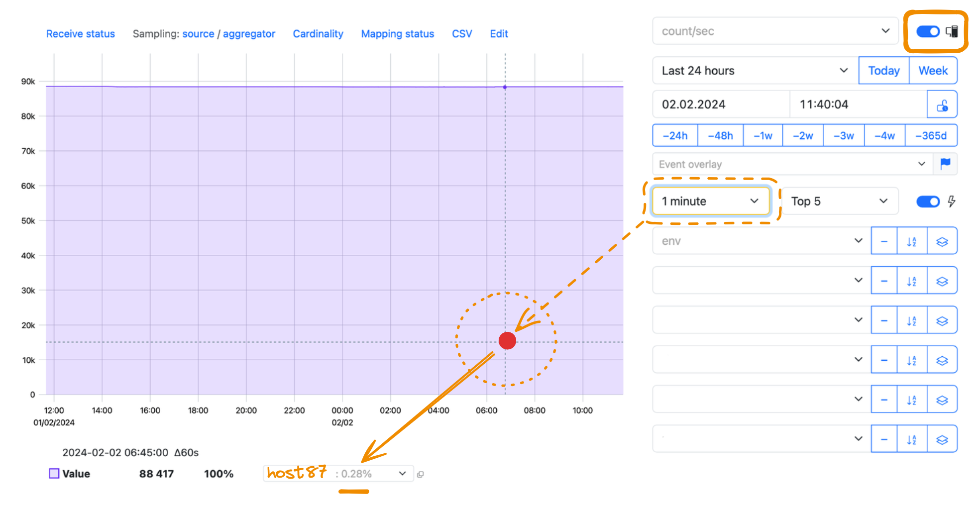Toggle the switch next to count/sec dropdown

point(928,31)
